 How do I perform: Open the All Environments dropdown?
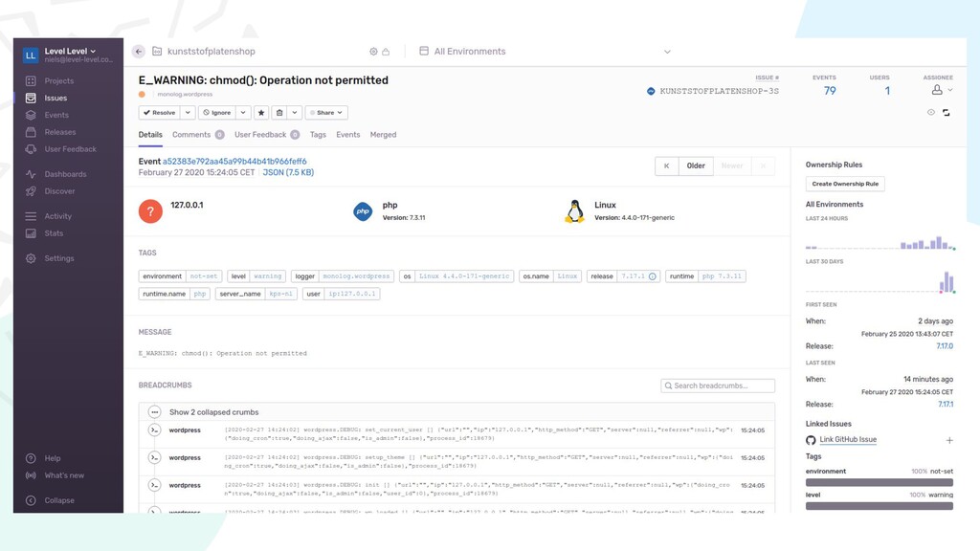tap(545, 52)
